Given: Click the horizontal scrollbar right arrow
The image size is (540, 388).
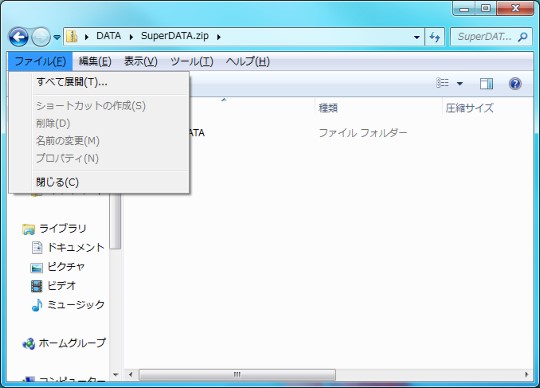Looking at the screenshot, I should pyautogui.click(x=527, y=375).
